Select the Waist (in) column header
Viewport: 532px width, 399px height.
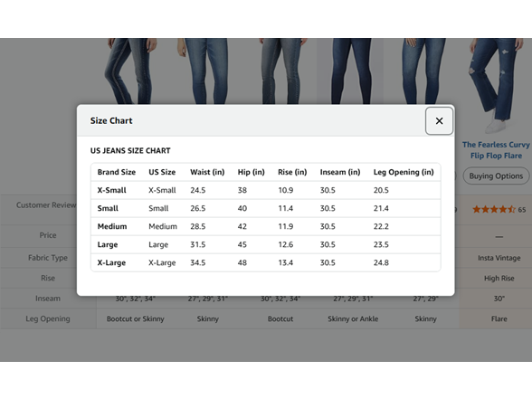207,172
